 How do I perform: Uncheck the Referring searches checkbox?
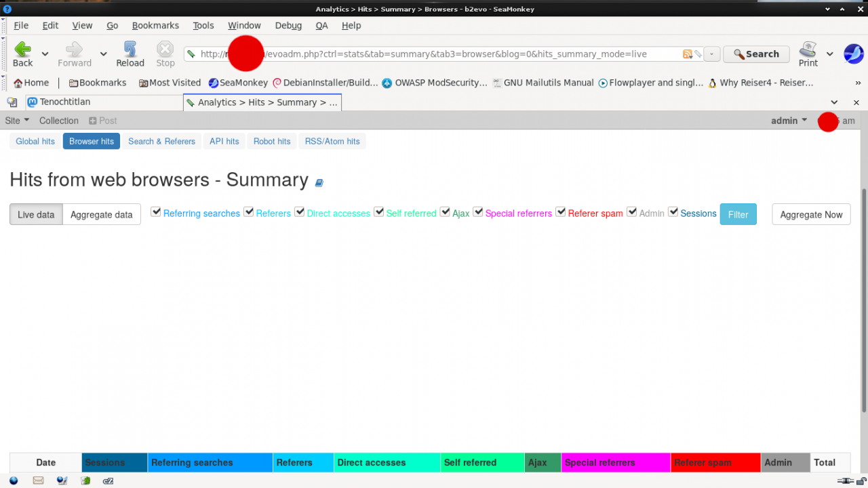click(156, 212)
